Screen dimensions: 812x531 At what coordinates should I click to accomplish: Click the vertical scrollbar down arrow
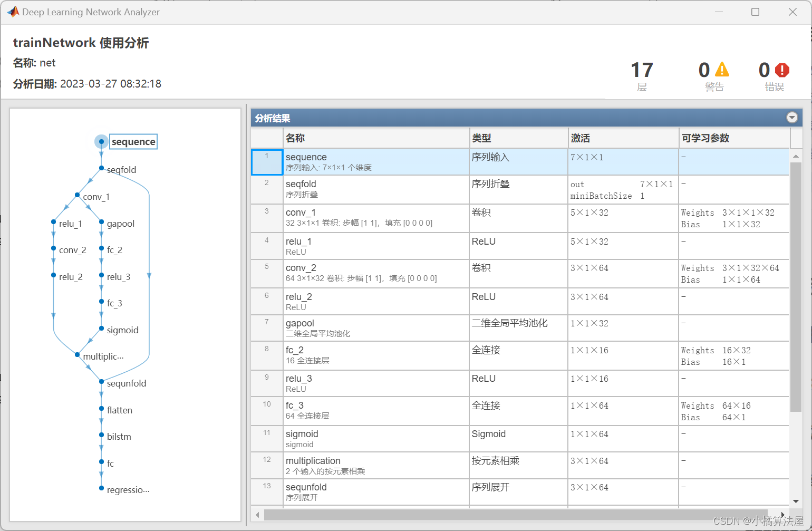(x=796, y=501)
